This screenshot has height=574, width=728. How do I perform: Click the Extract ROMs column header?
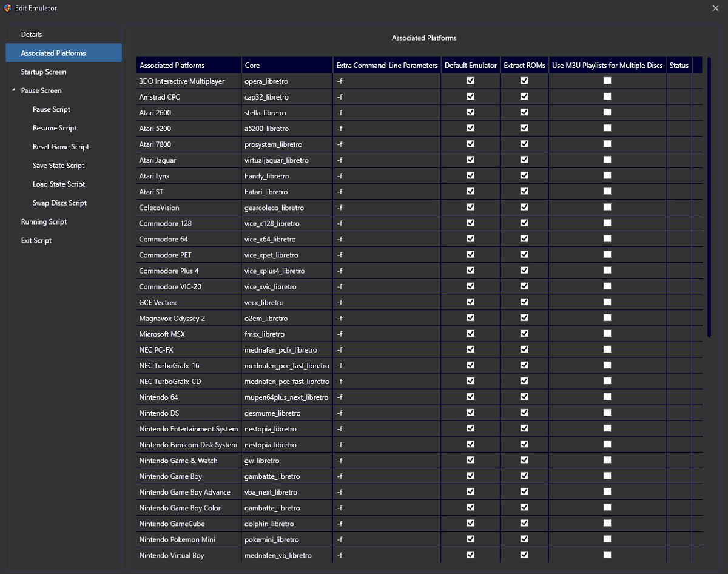pyautogui.click(x=525, y=65)
